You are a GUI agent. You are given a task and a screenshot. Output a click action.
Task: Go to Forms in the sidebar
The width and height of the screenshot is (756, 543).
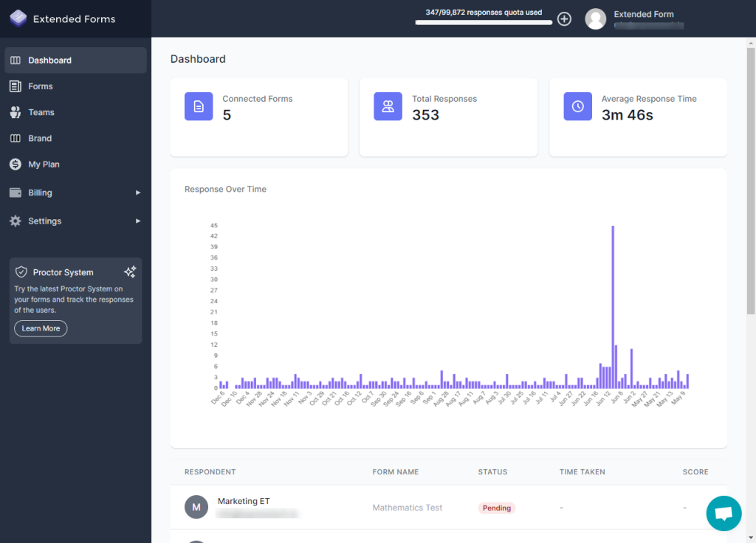coord(41,86)
